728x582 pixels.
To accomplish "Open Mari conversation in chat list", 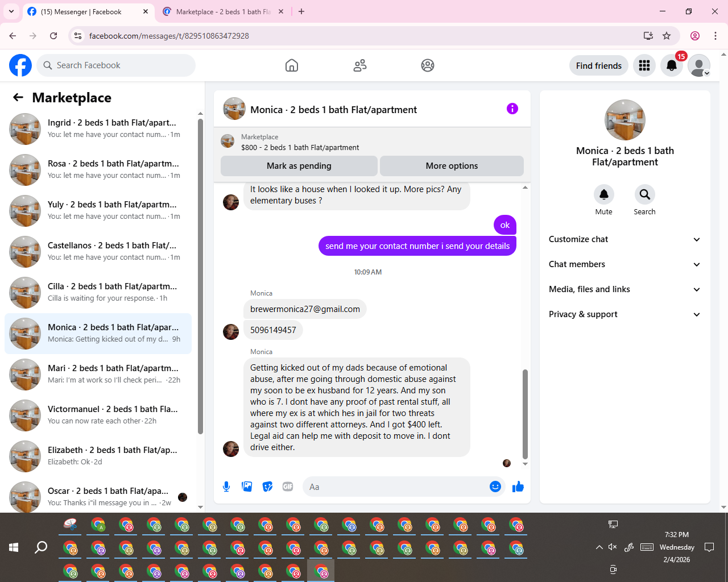I will click(98, 375).
